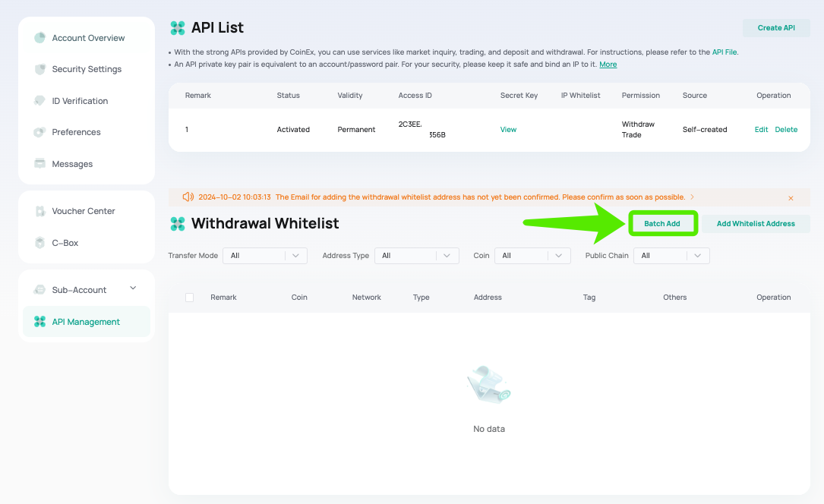Viewport: 824px width, 504px height.
Task: Click the Voucher Center icon
Action: tap(39, 211)
